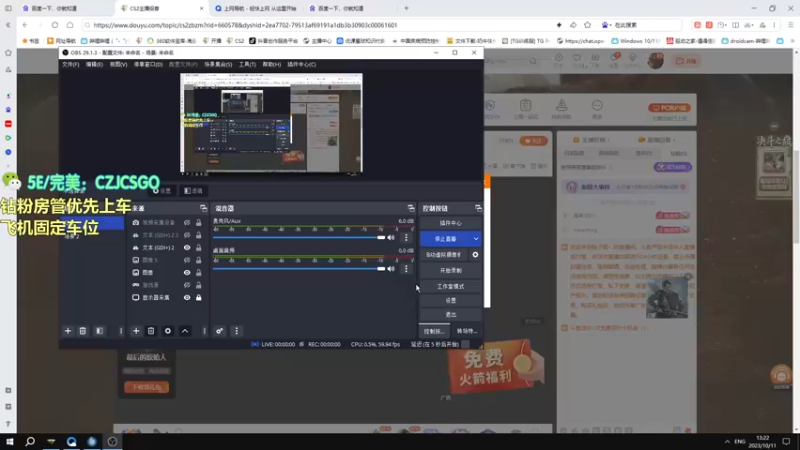Pop out the 控制按钮 dock panel

pos(478,208)
